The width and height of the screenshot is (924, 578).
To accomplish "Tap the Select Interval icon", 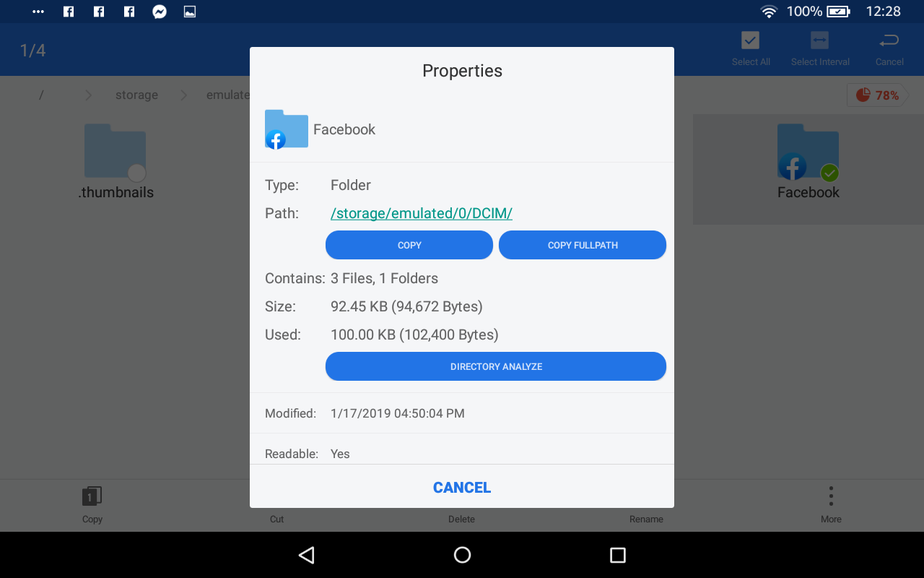I will click(x=819, y=40).
